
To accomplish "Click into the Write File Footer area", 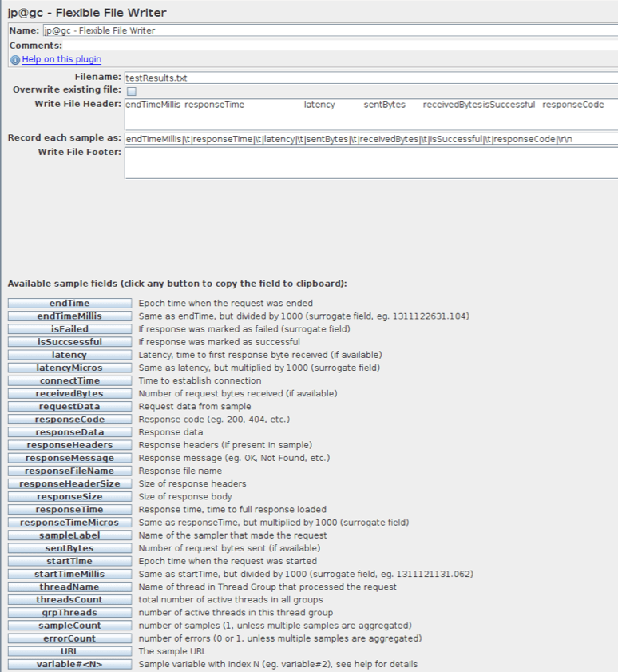I will point(371,163).
